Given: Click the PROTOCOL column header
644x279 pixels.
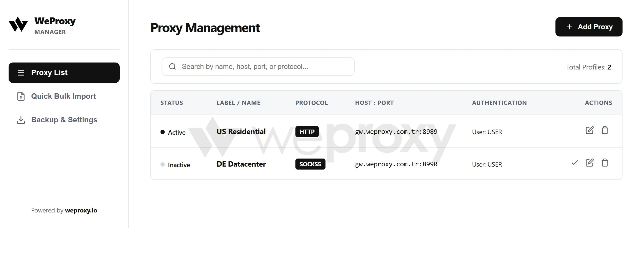Looking at the screenshot, I should [x=312, y=103].
